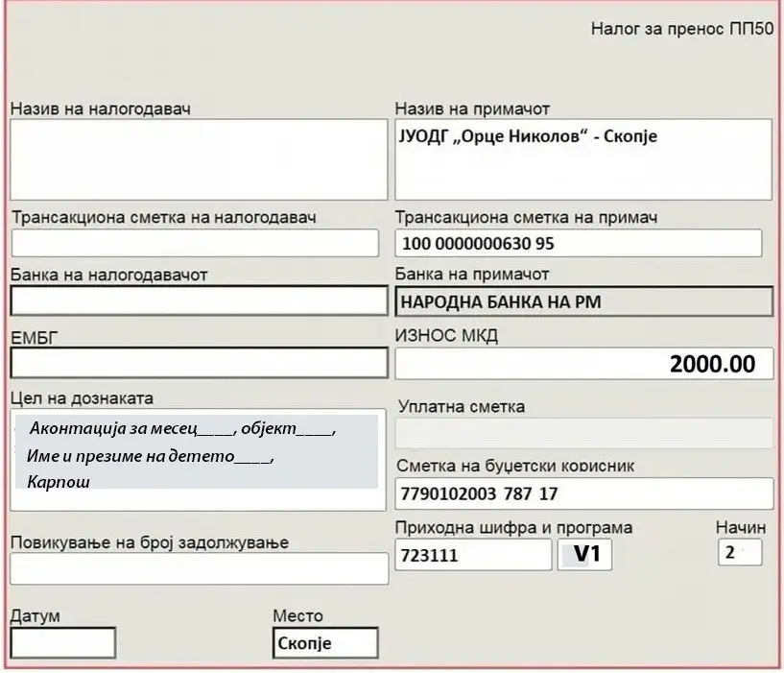Click the Цел на дознаката text area
Screen dimensions: 784x673
click(198, 460)
